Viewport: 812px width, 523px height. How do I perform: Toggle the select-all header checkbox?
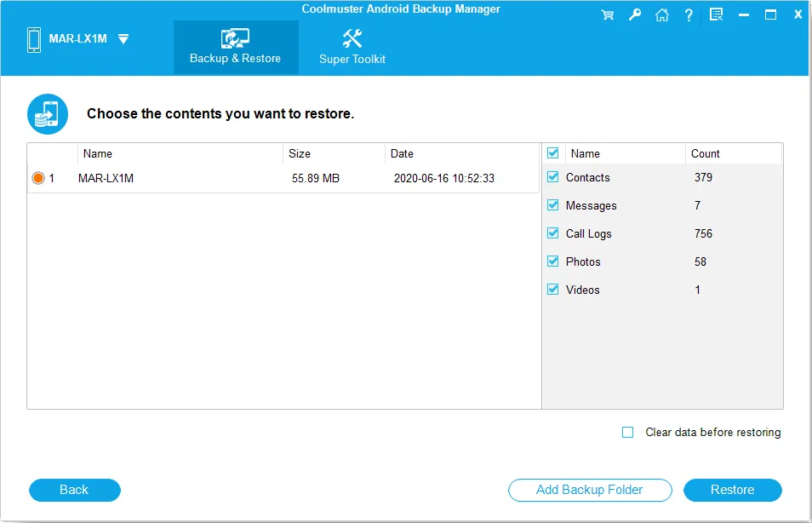point(553,153)
